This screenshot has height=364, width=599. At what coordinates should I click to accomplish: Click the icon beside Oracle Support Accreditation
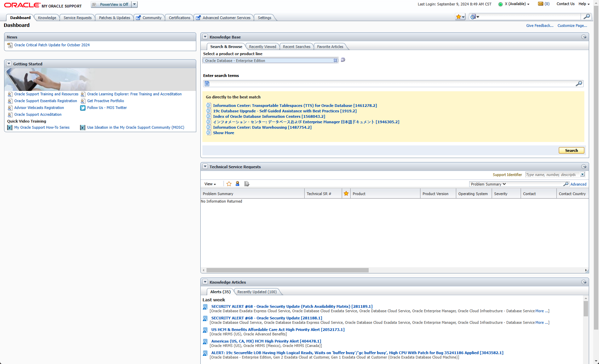tap(10, 115)
